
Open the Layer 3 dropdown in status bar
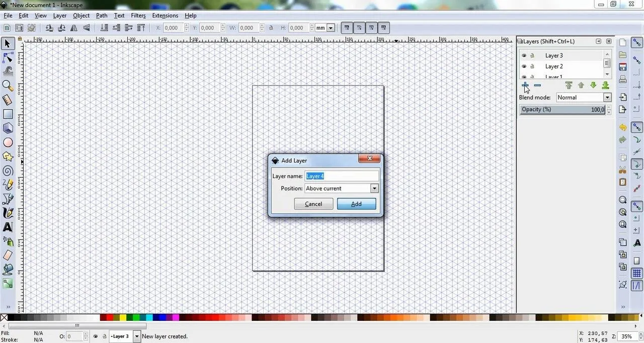(136, 336)
